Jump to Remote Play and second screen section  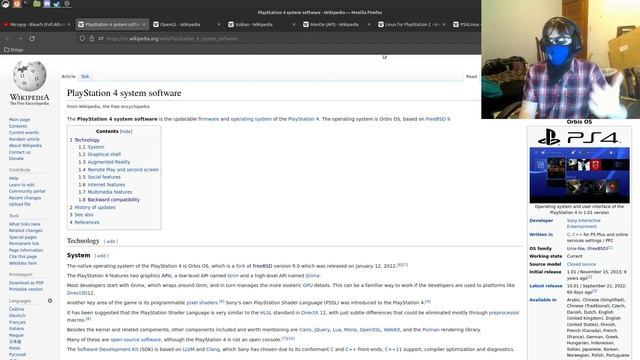click(123, 169)
